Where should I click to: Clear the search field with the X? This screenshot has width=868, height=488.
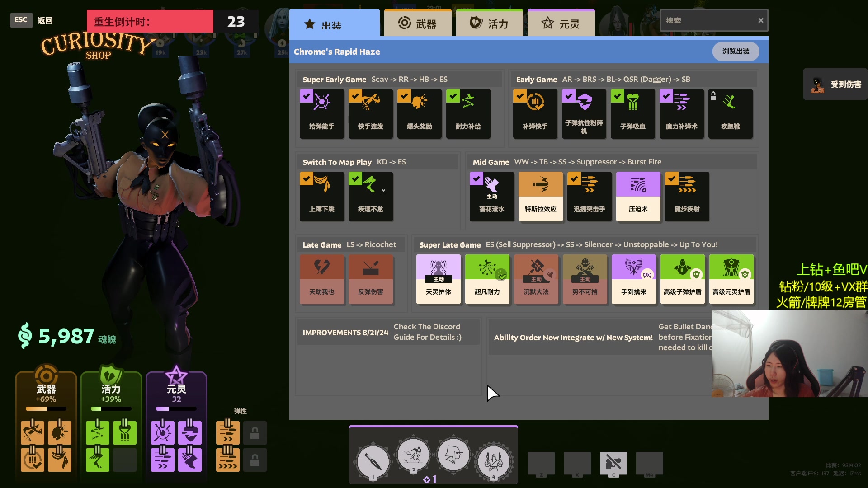click(x=761, y=20)
